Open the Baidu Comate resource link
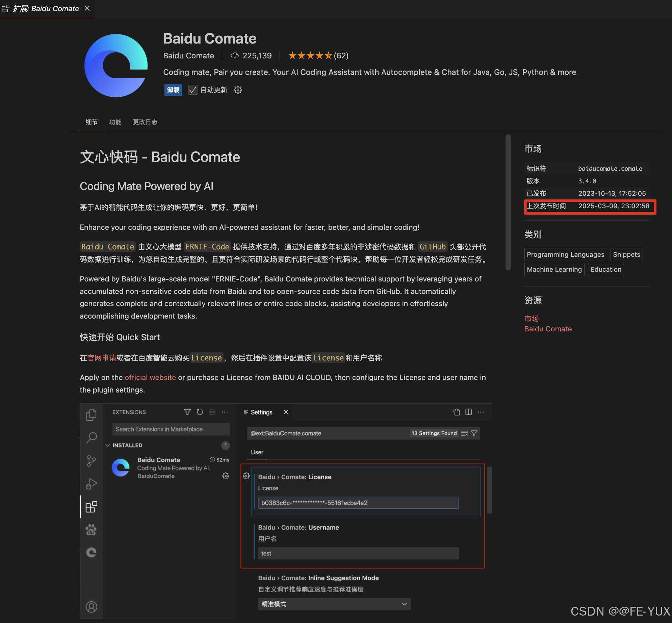 548,329
